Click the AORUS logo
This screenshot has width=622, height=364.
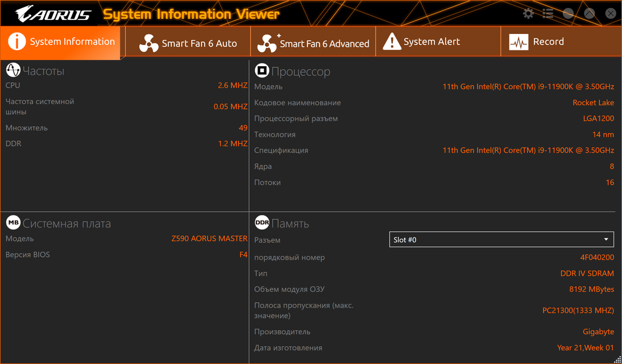tap(53, 15)
